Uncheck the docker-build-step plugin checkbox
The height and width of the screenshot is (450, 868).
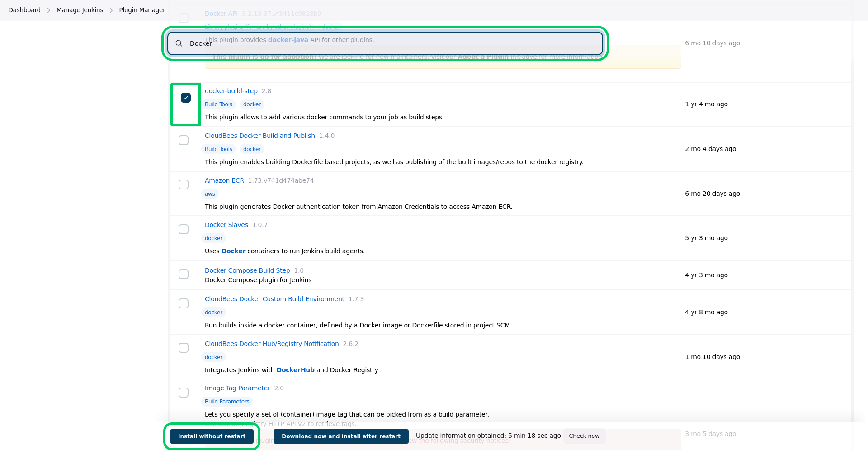pos(186,98)
